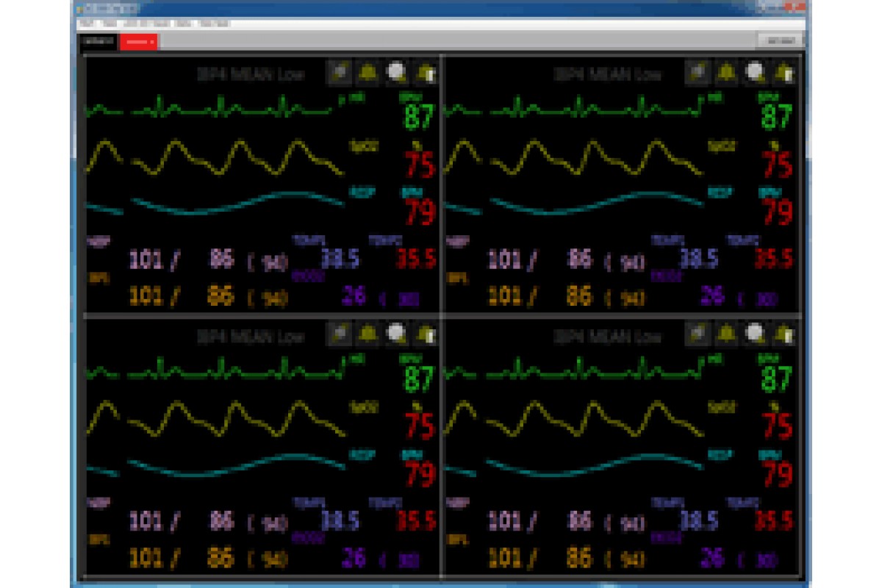Click red SpO2 value 75 in bottom-right panel

point(778,427)
